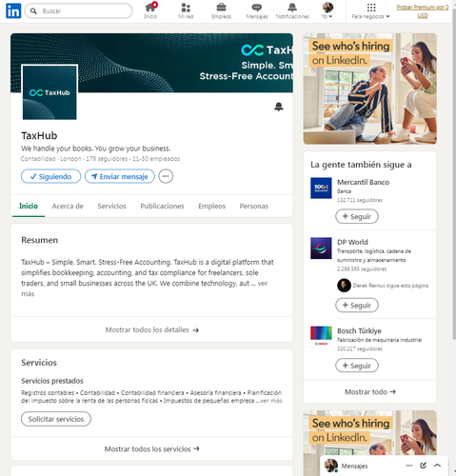Open the Empleos briefcase icon
This screenshot has width=456, height=476.
click(221, 10)
